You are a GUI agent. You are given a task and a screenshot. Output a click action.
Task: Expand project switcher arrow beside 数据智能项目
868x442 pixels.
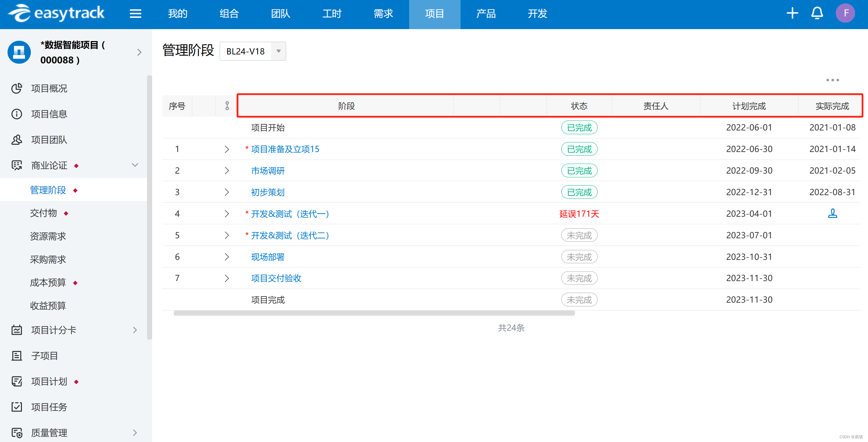[x=139, y=52]
